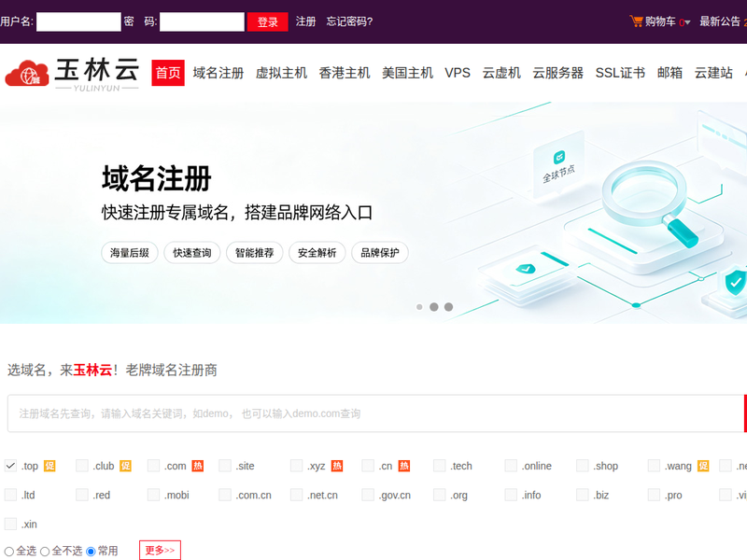Select the 全选 radio button
The image size is (747, 560).
tap(9, 552)
